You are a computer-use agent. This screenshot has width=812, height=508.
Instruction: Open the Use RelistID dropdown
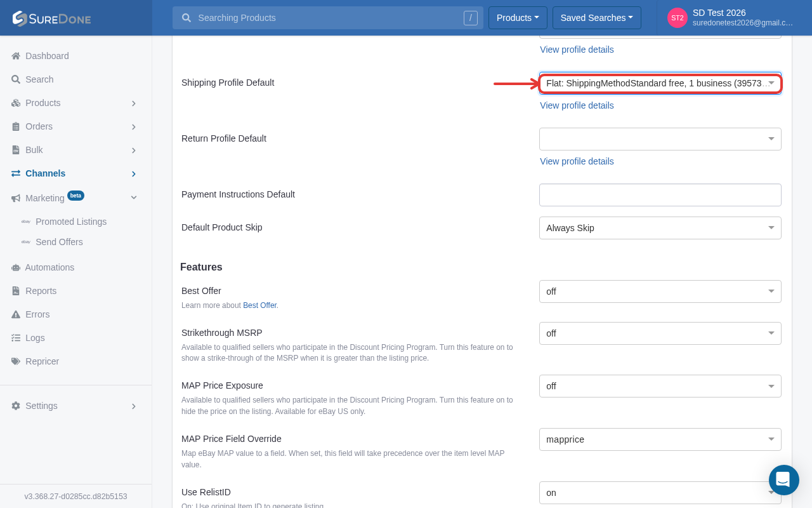click(x=660, y=493)
